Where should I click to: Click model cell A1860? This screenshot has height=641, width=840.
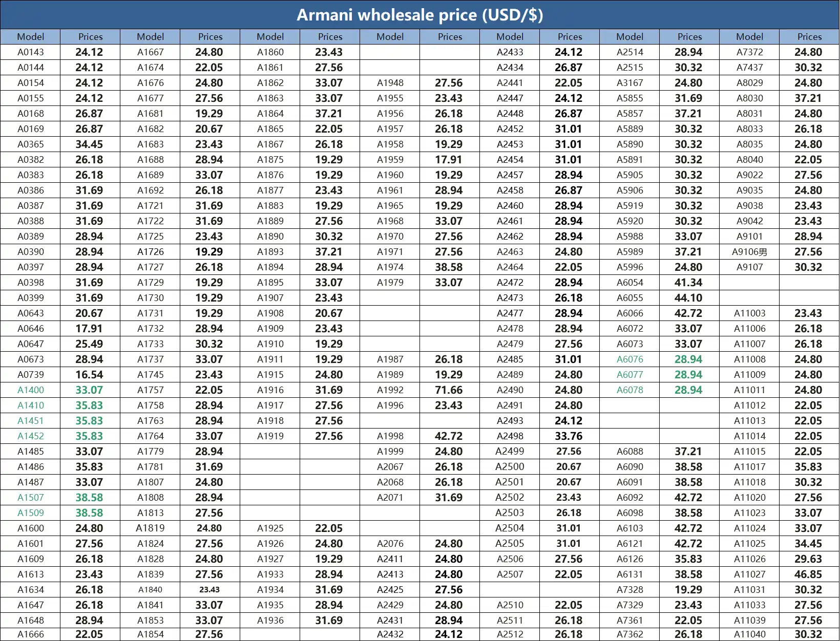click(270, 52)
